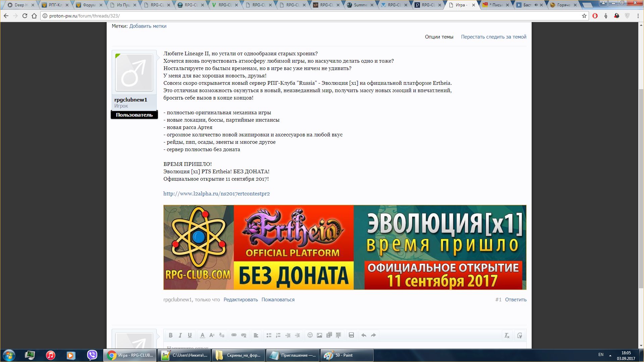Open the #1 post permalink
Screen dimensions: 644x362
[498, 300]
